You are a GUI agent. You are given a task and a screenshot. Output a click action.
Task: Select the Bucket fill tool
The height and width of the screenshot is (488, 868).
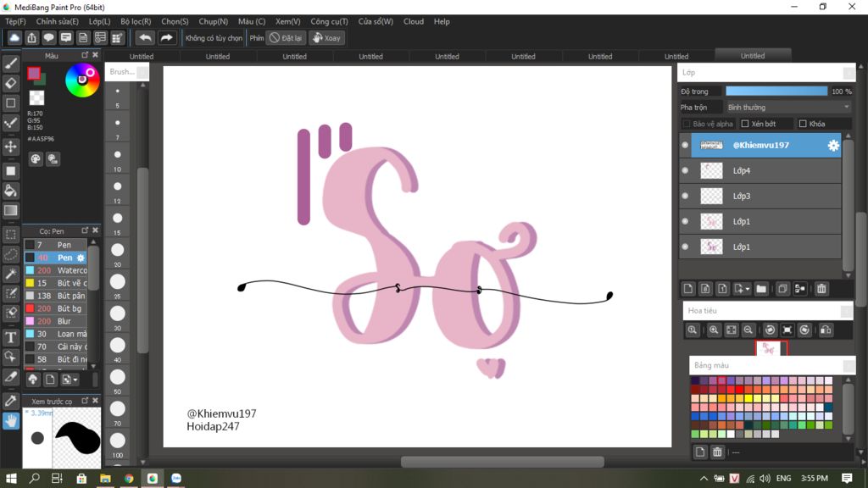10,191
